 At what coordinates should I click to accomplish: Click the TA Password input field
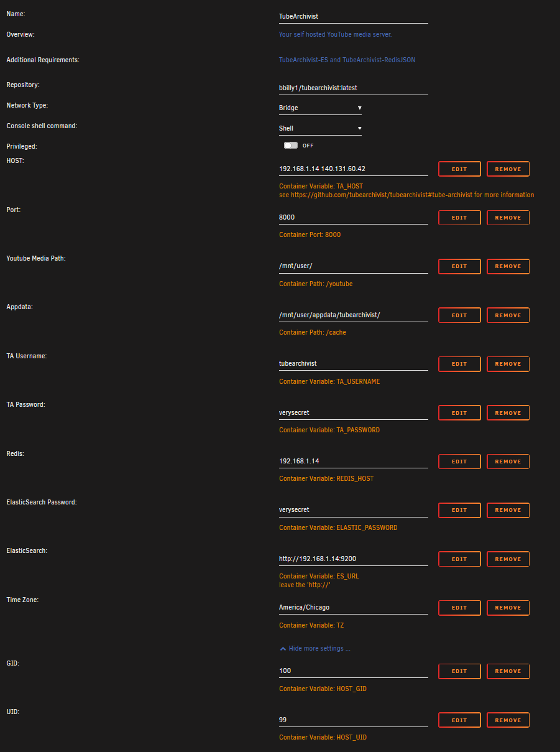coord(354,413)
